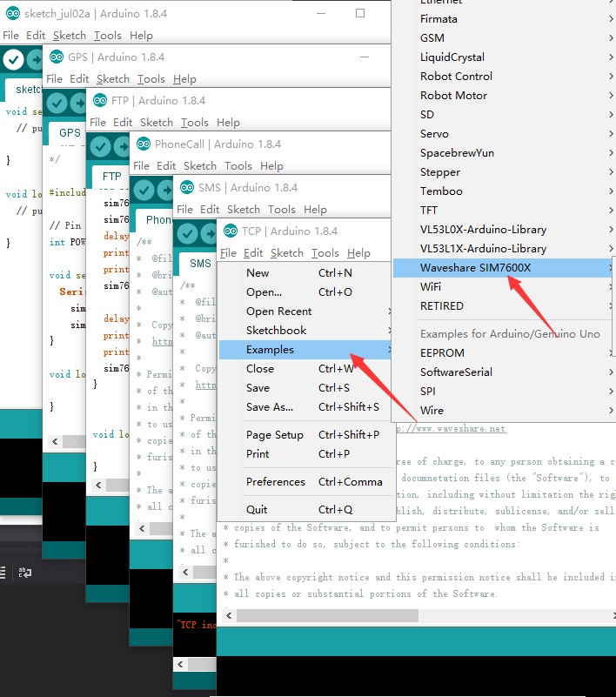Open Sketch menu in sketch_jul02a window
Viewport: 616px width, 697px height.
(x=70, y=35)
